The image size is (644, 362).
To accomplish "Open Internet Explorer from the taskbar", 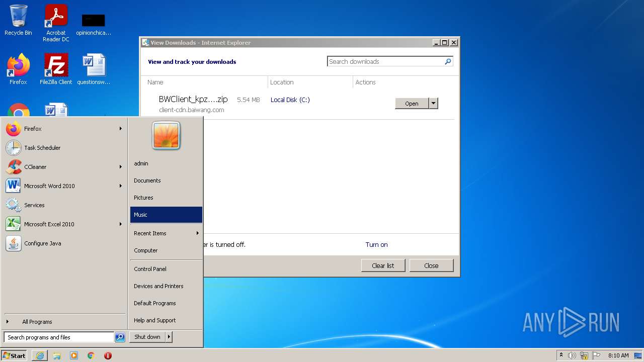I will pyautogui.click(x=40, y=355).
